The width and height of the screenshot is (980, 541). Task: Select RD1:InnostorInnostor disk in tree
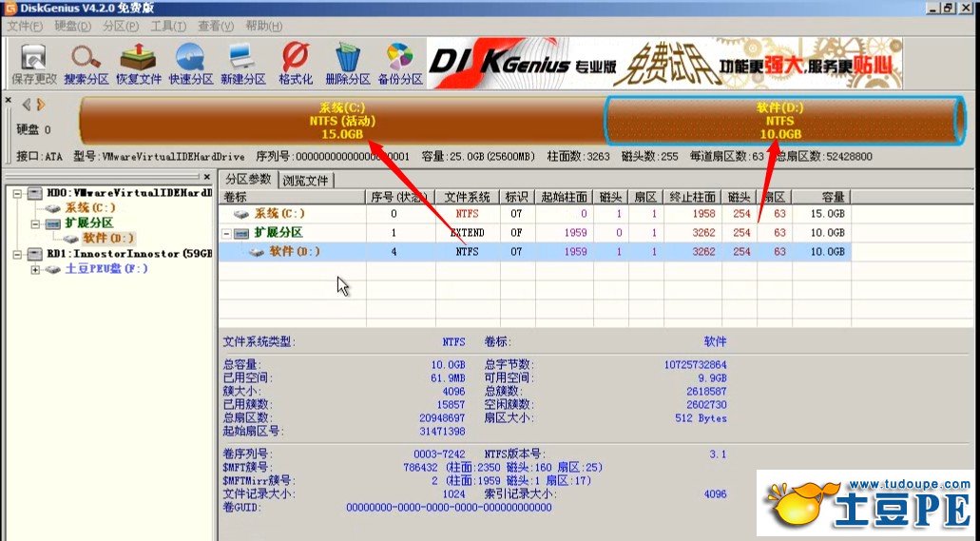pyautogui.click(x=129, y=254)
